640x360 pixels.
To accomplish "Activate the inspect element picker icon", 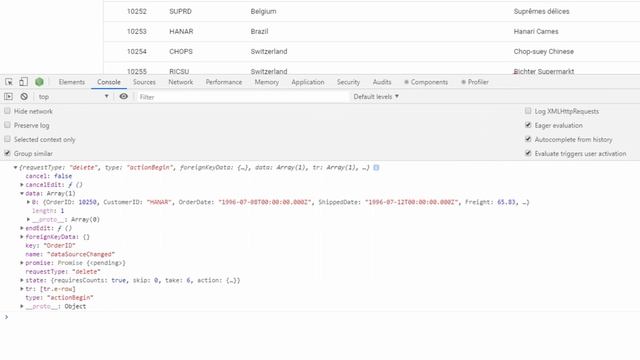I will pyautogui.click(x=9, y=82).
